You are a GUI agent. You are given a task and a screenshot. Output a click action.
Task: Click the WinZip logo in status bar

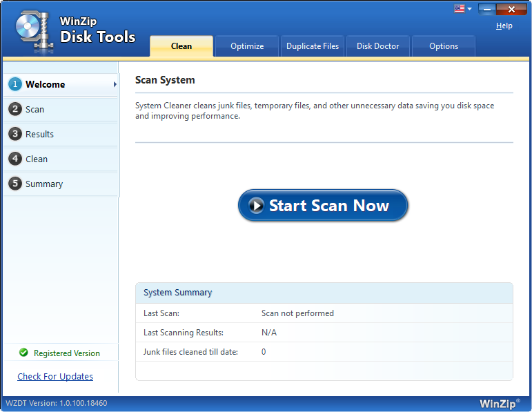500,403
